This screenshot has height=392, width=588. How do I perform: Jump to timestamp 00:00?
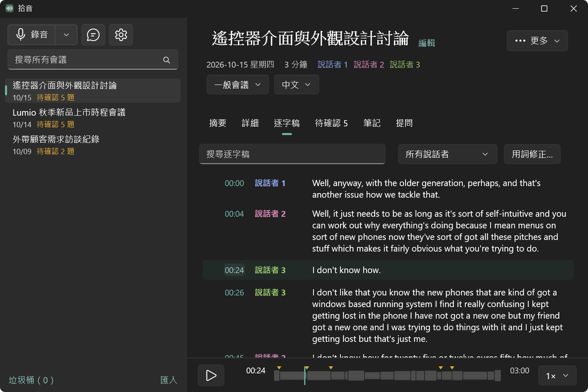(x=234, y=183)
